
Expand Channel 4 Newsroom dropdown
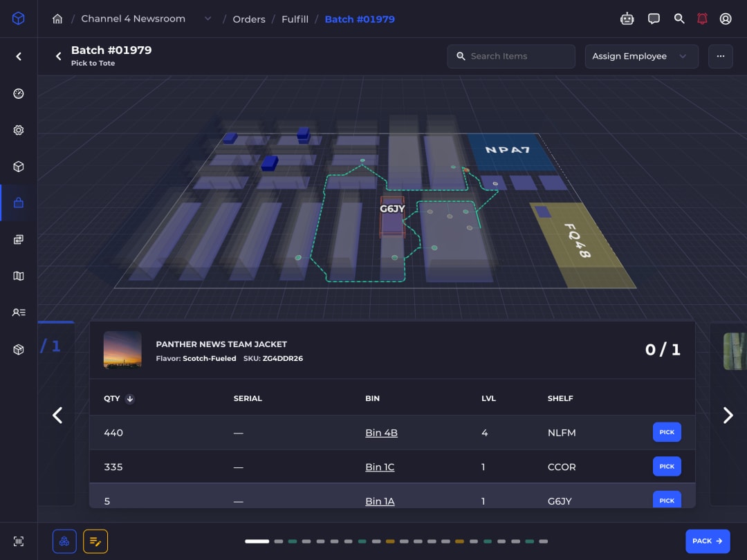point(207,19)
